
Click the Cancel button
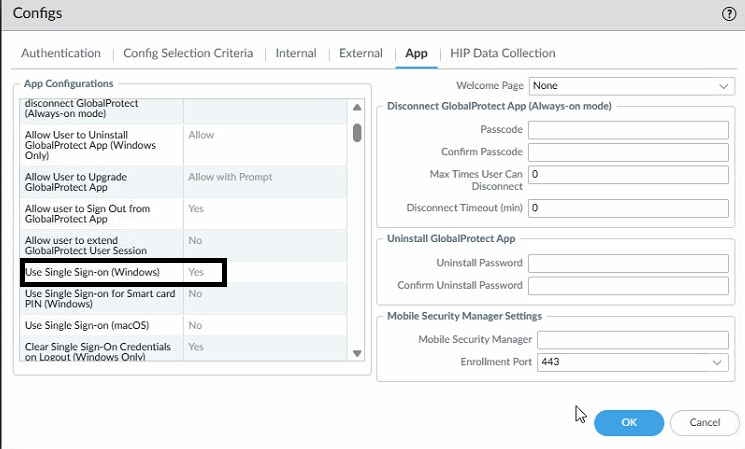pos(705,422)
